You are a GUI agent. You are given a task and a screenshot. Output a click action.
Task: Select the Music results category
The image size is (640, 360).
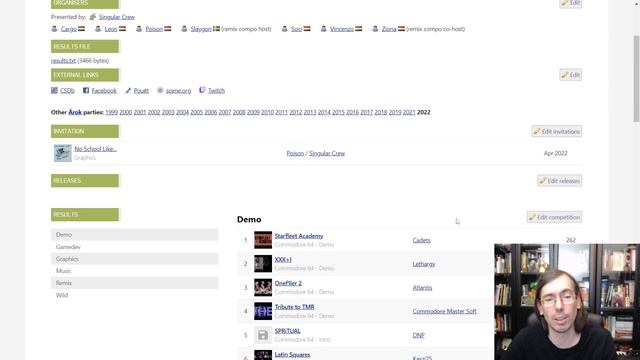coord(135,271)
